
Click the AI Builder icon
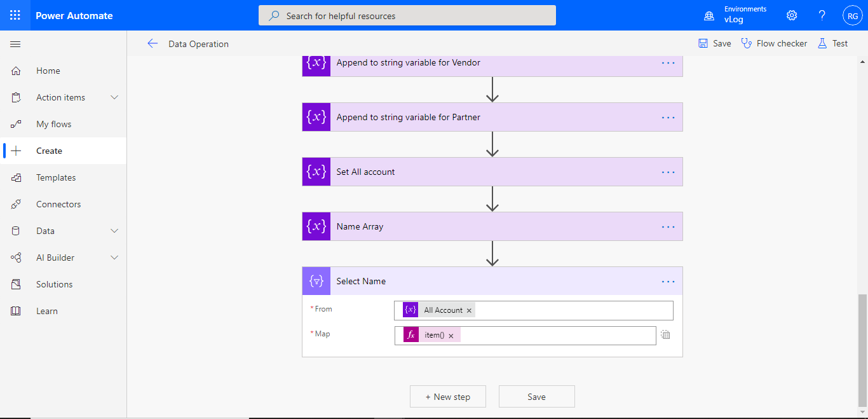click(x=16, y=258)
